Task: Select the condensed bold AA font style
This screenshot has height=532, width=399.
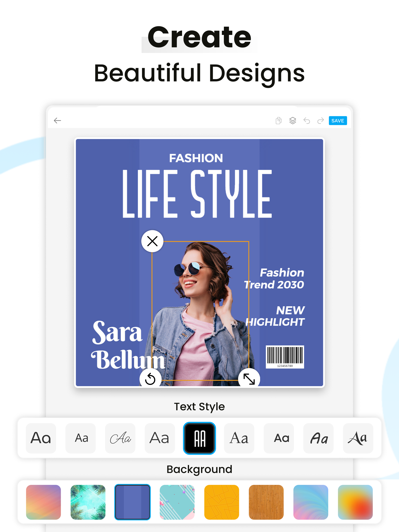Action: point(199,438)
